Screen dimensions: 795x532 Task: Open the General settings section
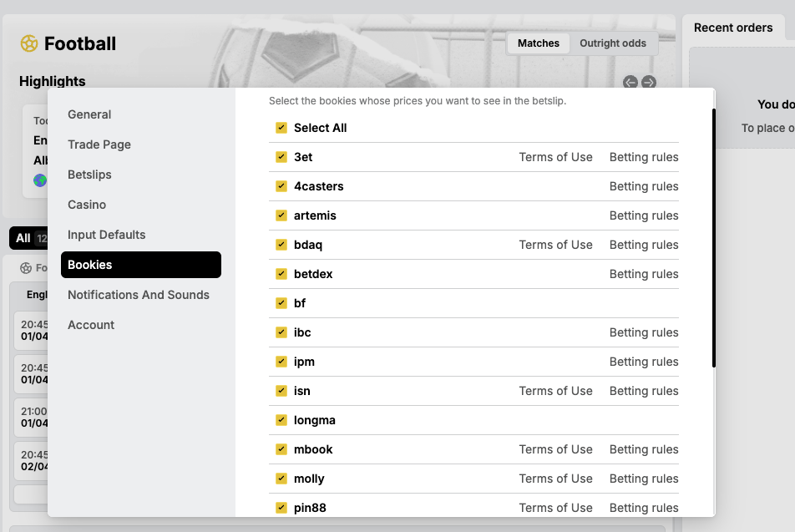(x=90, y=114)
